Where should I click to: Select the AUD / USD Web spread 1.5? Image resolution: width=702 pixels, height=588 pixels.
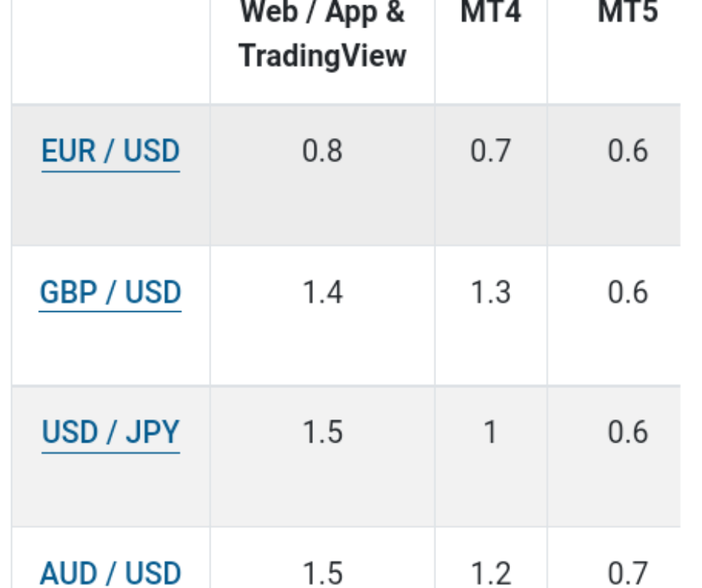click(322, 573)
